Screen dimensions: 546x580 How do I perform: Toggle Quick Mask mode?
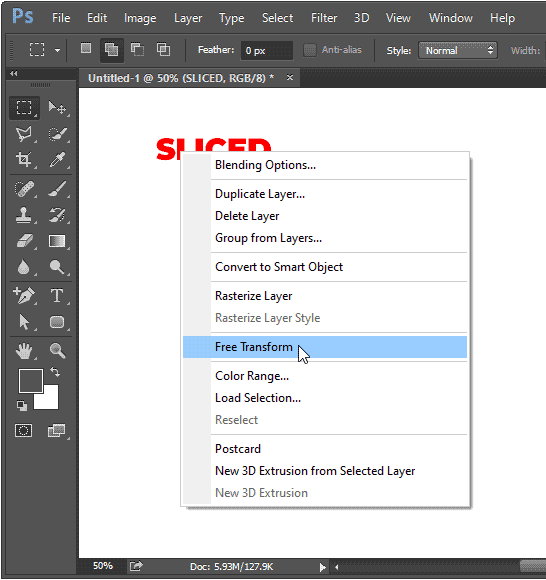24,431
